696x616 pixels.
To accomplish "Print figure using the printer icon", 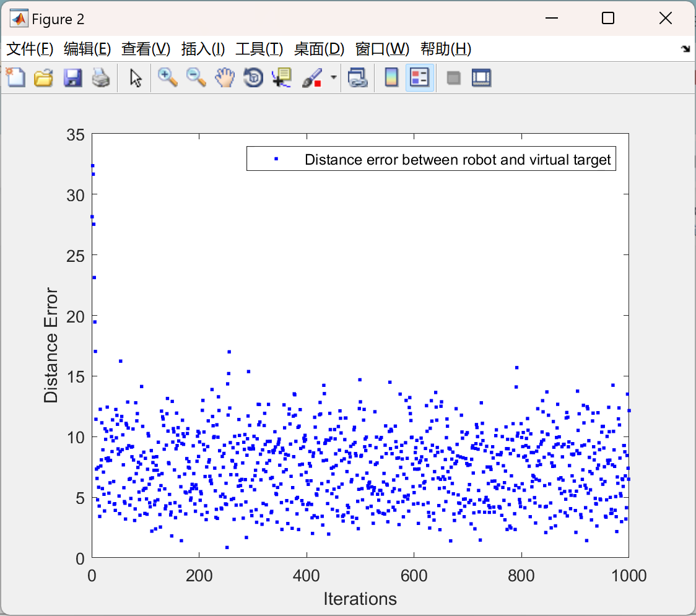I will (x=101, y=78).
